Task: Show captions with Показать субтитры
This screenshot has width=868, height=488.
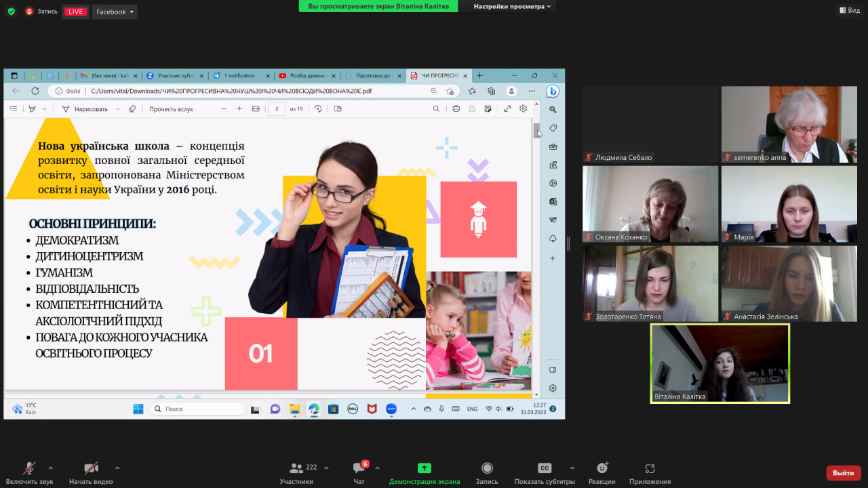Action: click(x=544, y=472)
